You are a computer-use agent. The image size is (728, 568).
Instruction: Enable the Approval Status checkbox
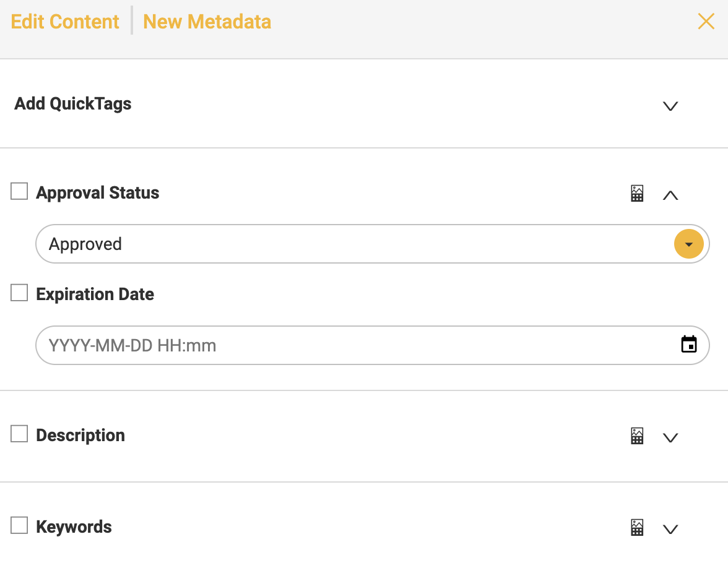(19, 191)
